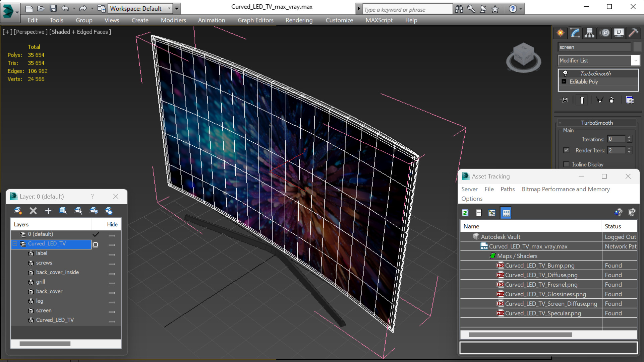Toggle Render Iters checkbox
The width and height of the screenshot is (644, 362).
click(567, 150)
